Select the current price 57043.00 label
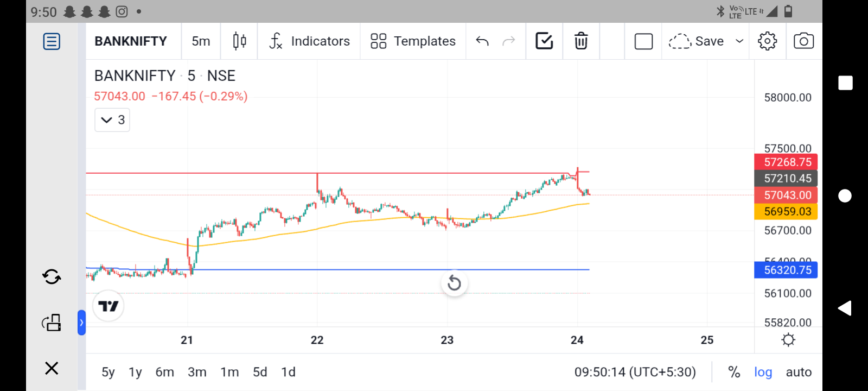 click(x=786, y=195)
